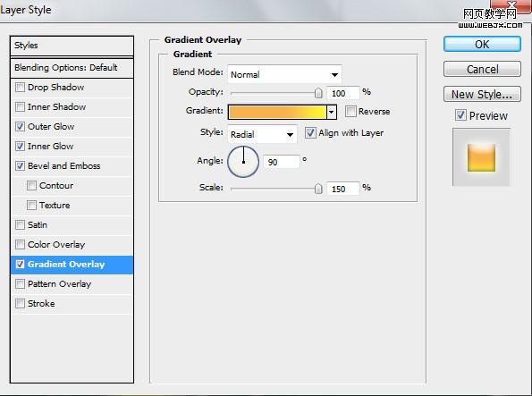This screenshot has width=532, height=396.
Task: Uncheck the Inner Glow checkbox
Action: coord(20,147)
